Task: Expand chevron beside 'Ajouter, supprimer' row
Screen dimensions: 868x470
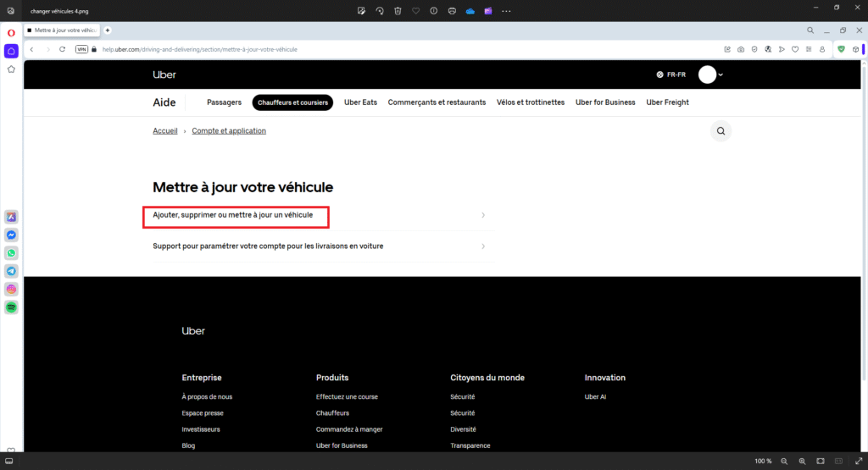Action: (x=483, y=215)
